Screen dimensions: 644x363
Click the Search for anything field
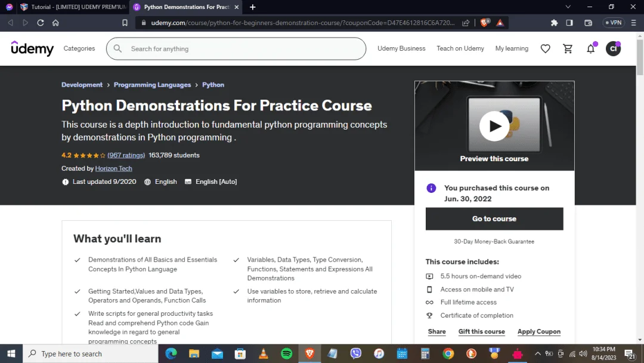(x=236, y=48)
